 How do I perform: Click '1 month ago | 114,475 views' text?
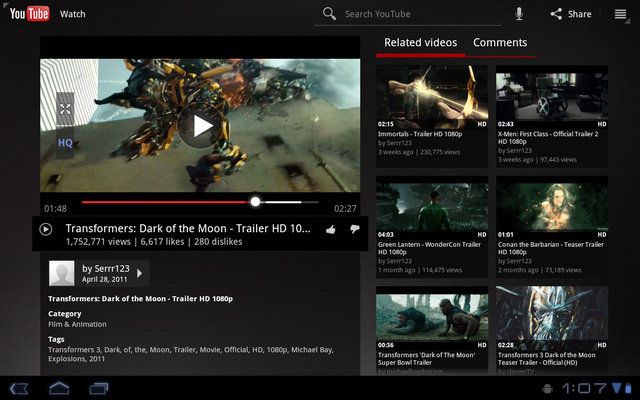(x=420, y=270)
